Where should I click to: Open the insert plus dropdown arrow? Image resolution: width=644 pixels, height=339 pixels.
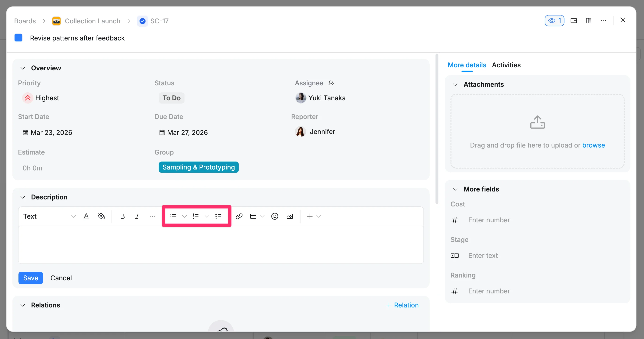(319, 216)
